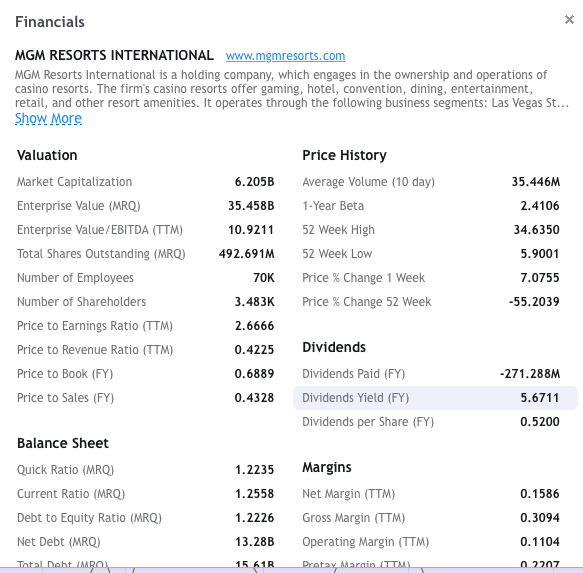This screenshot has height=573, width=583.
Task: Close the Financials panel
Action: point(569,20)
